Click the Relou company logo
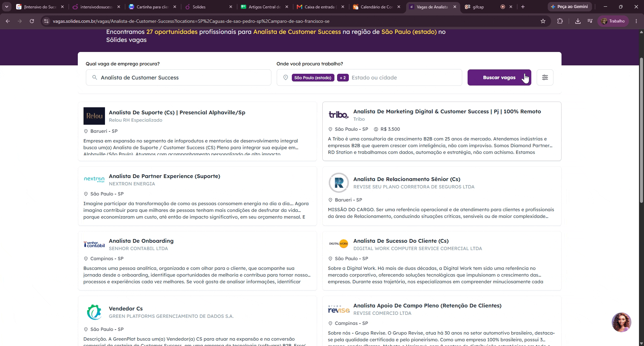The height and width of the screenshot is (346, 644). tap(94, 116)
